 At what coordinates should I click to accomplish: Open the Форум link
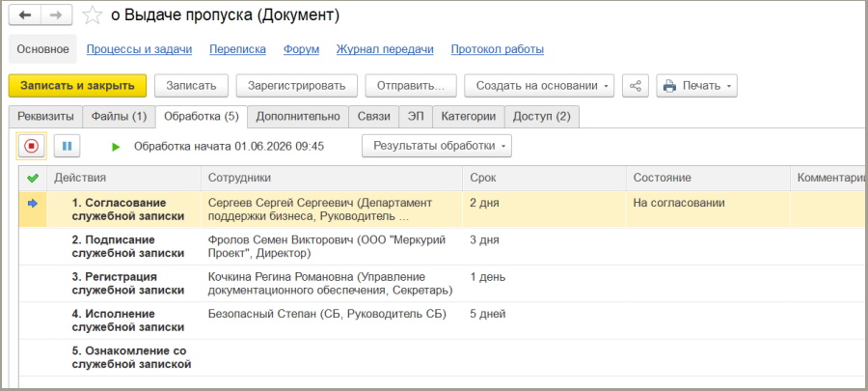click(x=301, y=50)
